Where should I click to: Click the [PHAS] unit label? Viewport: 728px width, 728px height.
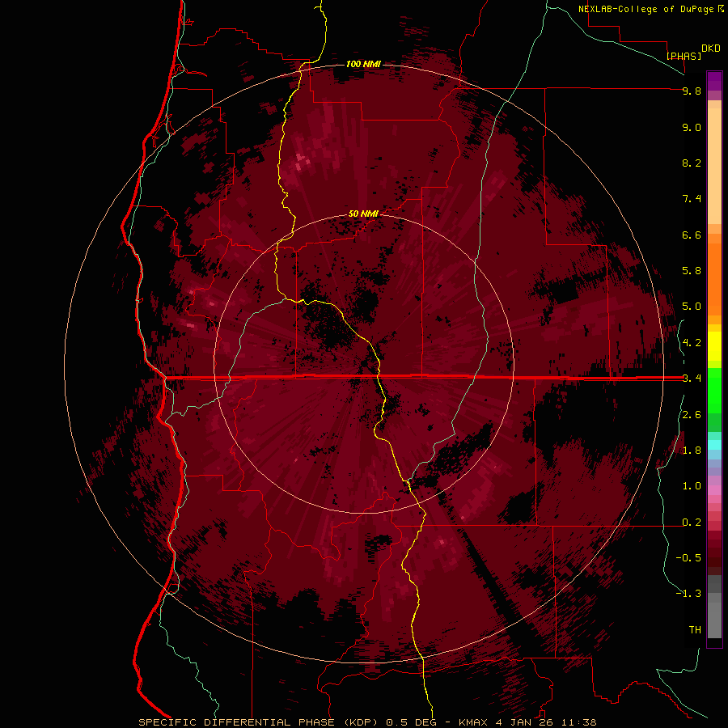click(x=684, y=56)
